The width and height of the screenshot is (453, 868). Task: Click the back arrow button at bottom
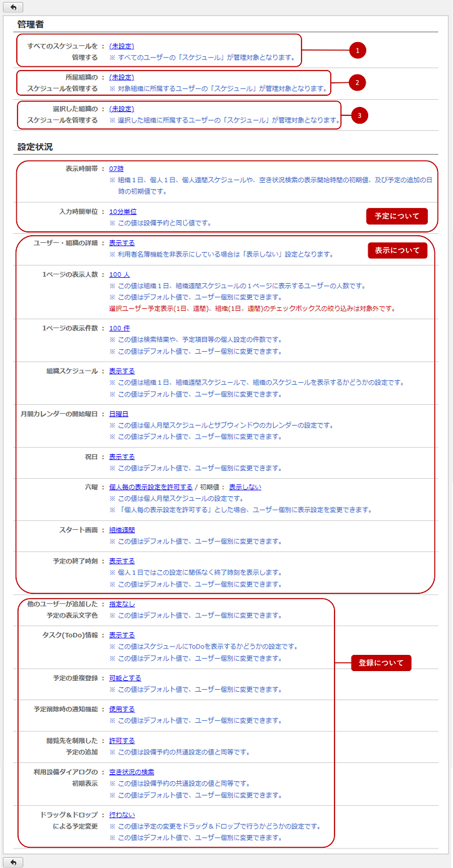click(13, 862)
